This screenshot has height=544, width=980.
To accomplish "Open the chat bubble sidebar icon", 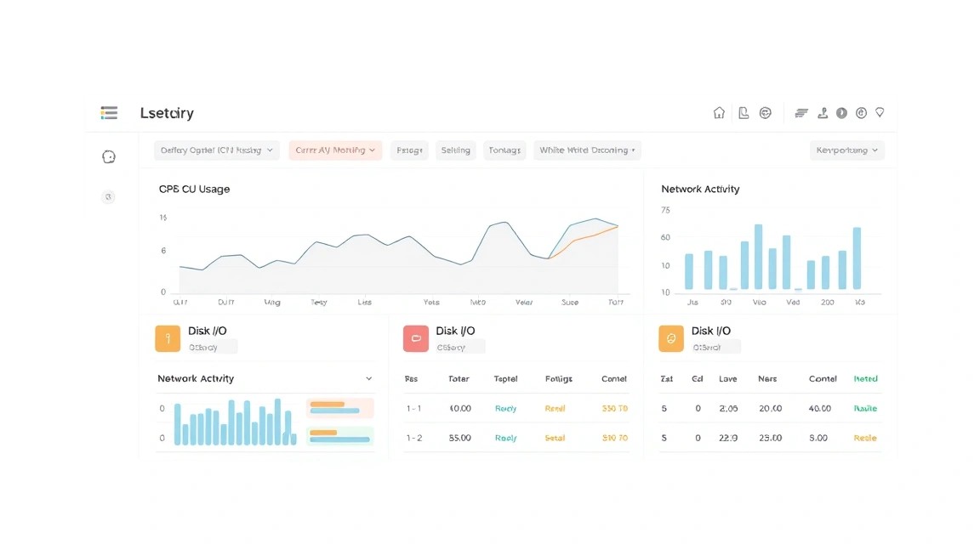I will pyautogui.click(x=109, y=156).
